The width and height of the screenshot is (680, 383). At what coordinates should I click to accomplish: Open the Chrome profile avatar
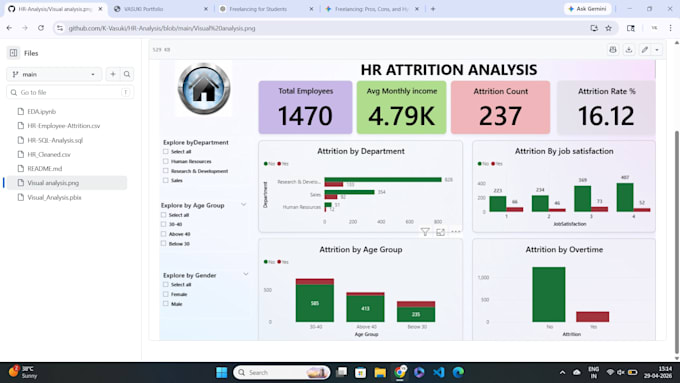[654, 28]
